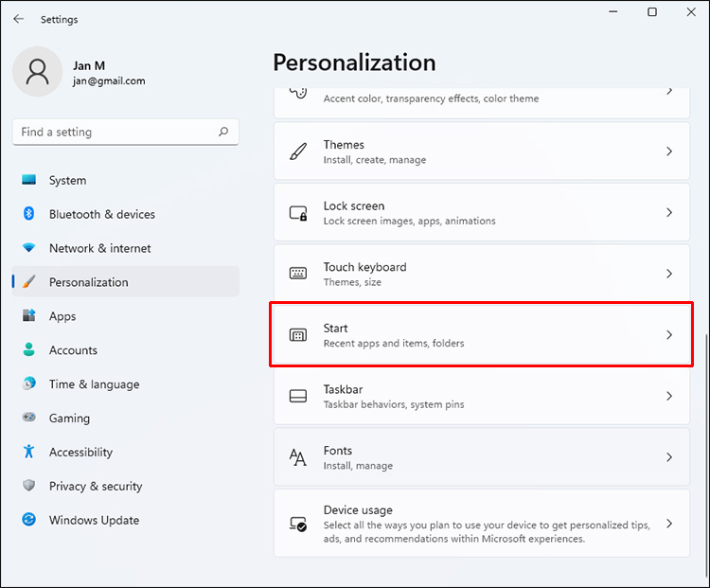
Task: Click the System monitor icon in sidebar
Action: click(29, 180)
